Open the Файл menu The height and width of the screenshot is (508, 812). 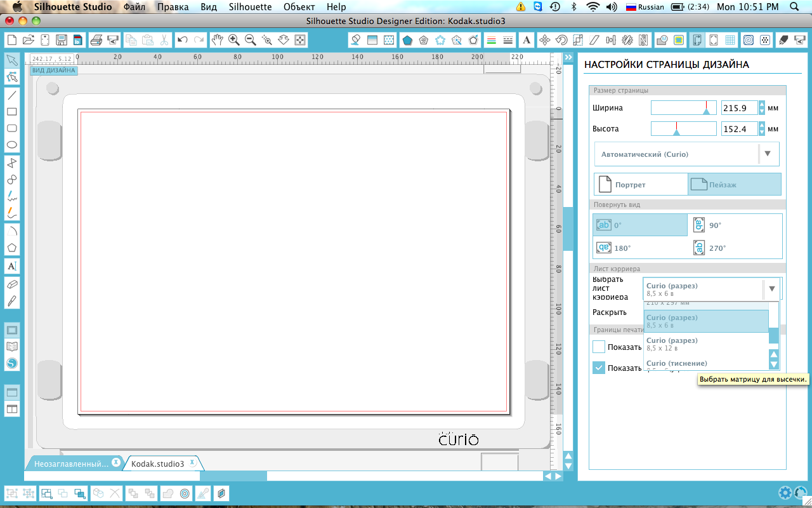point(134,7)
